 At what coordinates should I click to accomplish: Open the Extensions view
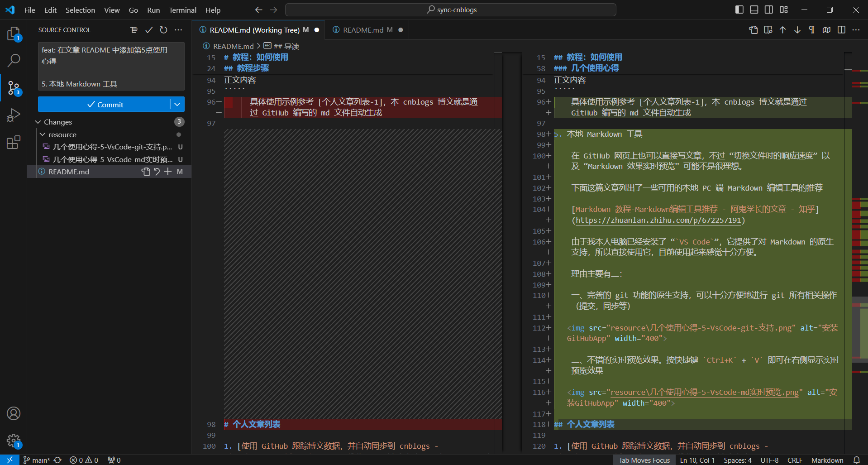[14, 142]
